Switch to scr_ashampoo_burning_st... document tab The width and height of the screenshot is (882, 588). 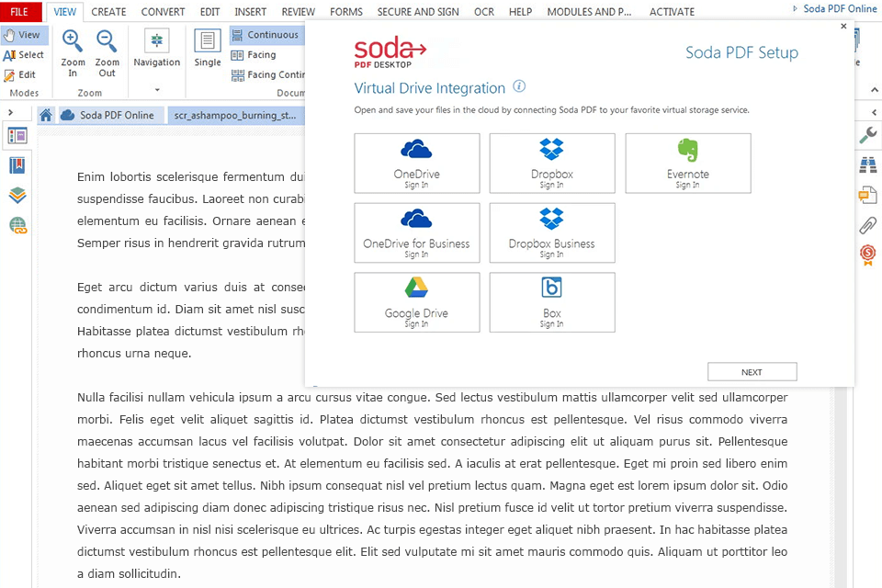pos(235,116)
